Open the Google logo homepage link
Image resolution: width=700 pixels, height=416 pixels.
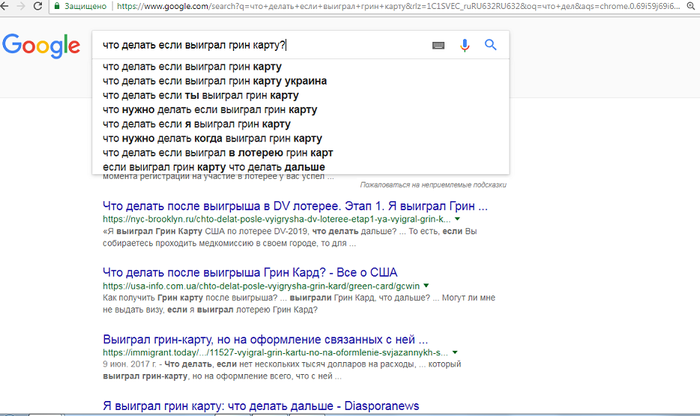41,46
